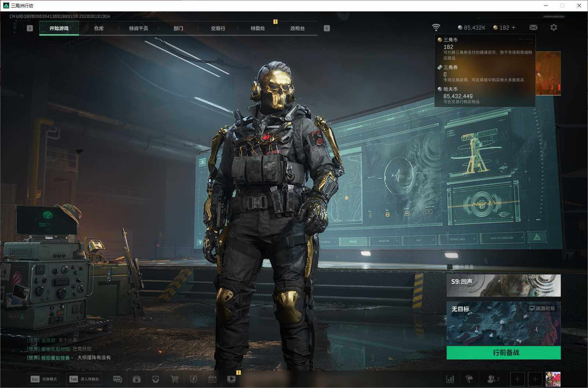
Task: Switch to the 特勤处 tab
Action: tap(258, 28)
